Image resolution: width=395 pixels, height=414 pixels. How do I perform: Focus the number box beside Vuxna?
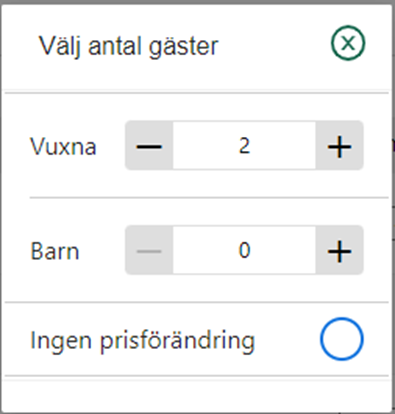[x=244, y=146]
